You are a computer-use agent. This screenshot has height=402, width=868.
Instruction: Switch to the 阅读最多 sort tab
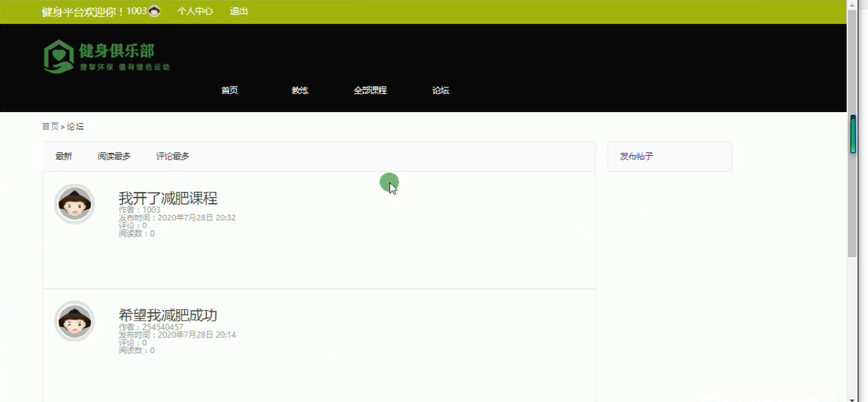[114, 156]
